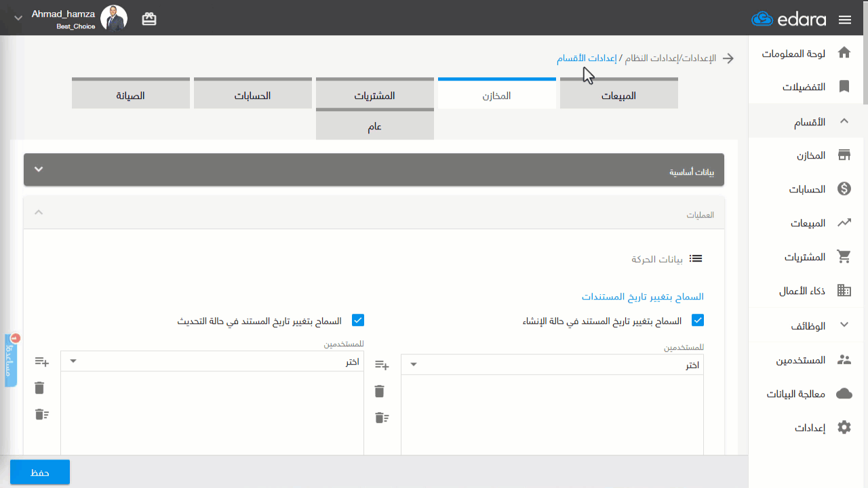Click the حفظ save button
The width and height of the screenshot is (868, 488).
pos(40,472)
